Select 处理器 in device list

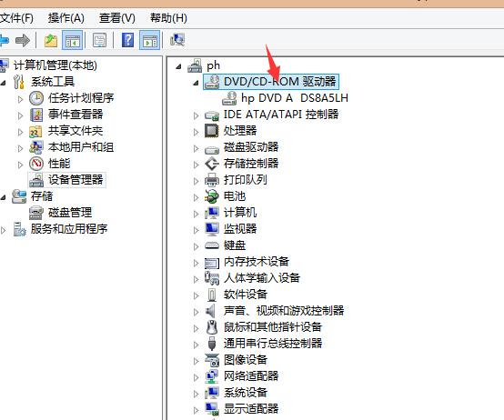pyautogui.click(x=240, y=130)
